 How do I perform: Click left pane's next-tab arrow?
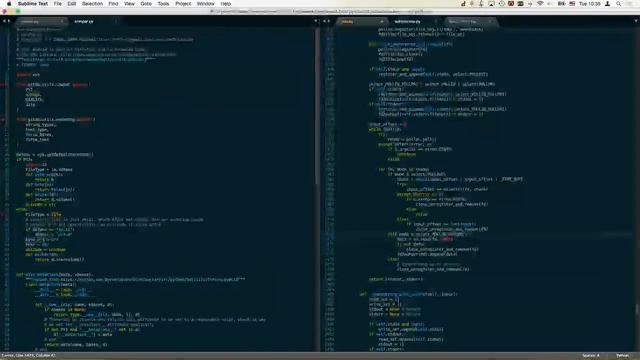pyautogui.click(x=9, y=21)
